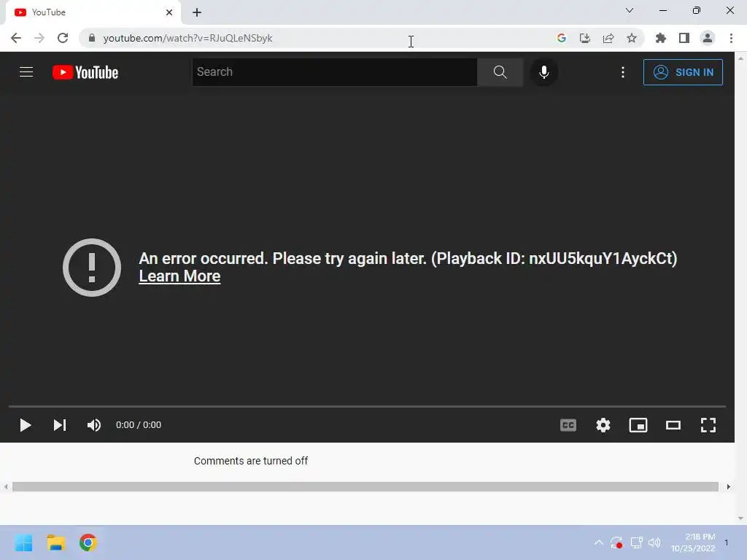Screen dimensions: 747x560
Task: Open Chrome profile avatar
Action: 708,38
